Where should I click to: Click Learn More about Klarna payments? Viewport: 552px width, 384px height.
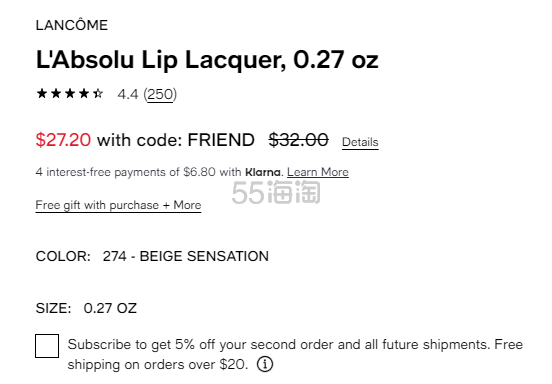318,172
